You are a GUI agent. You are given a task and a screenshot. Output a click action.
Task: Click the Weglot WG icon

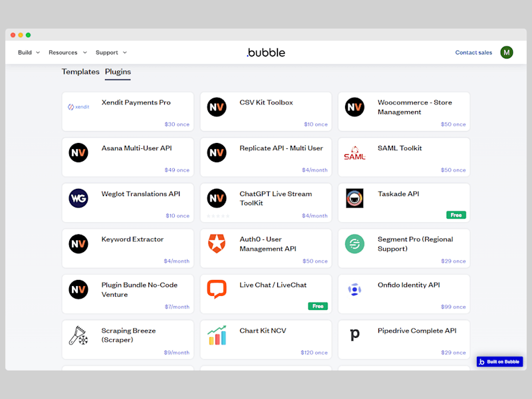pos(78,198)
